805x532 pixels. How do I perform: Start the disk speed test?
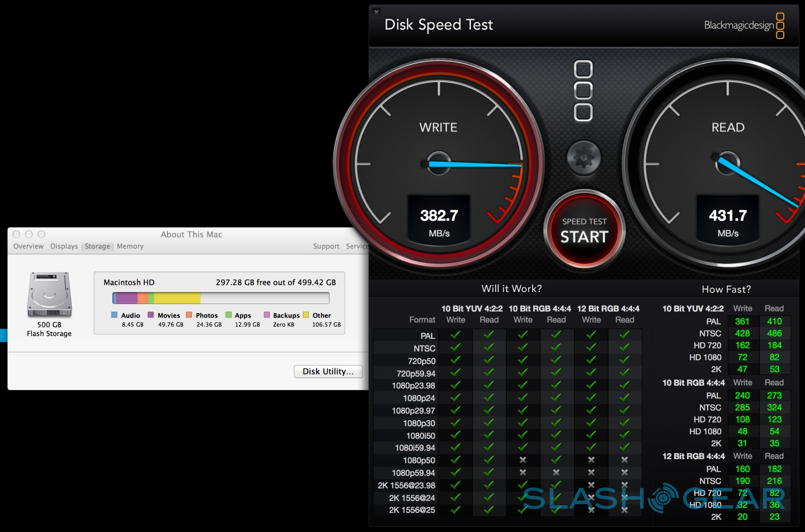pyautogui.click(x=584, y=231)
